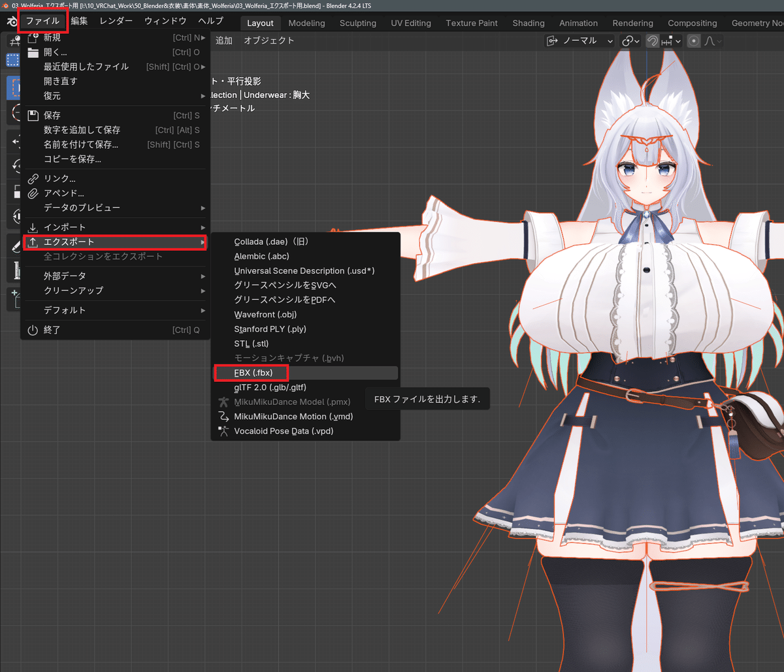Click the power icon beside 終了
784x672 pixels.
click(x=33, y=330)
